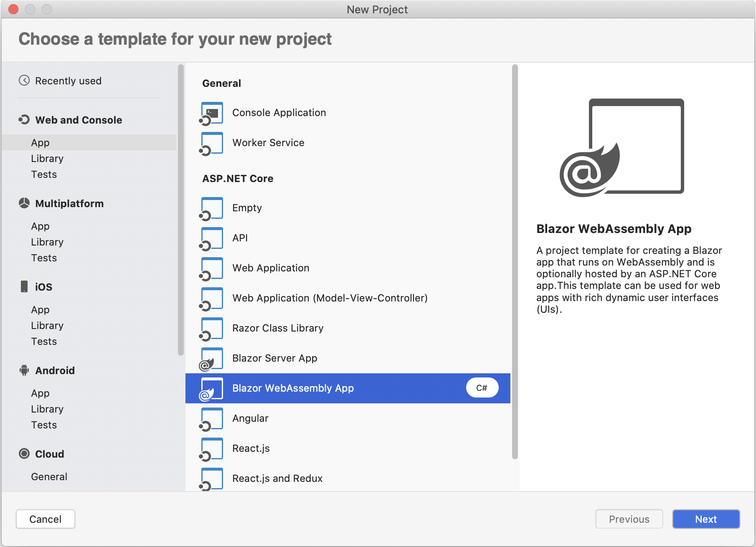Click the API template icon

(x=211, y=239)
